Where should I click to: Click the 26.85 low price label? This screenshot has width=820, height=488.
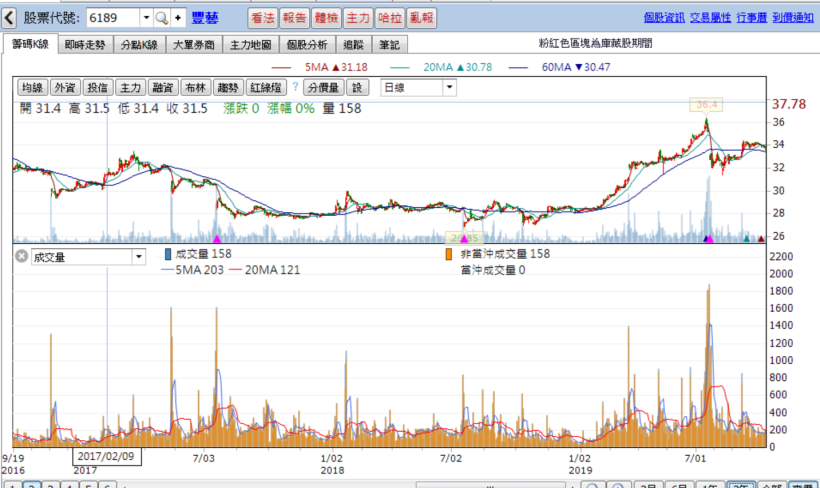point(463,238)
